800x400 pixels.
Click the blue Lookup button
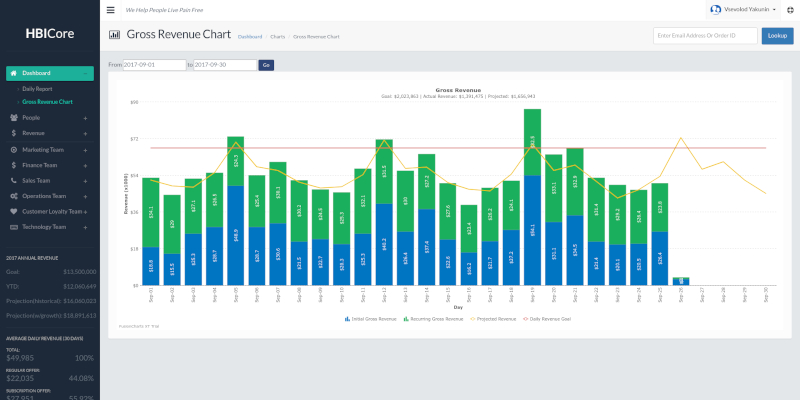776,36
